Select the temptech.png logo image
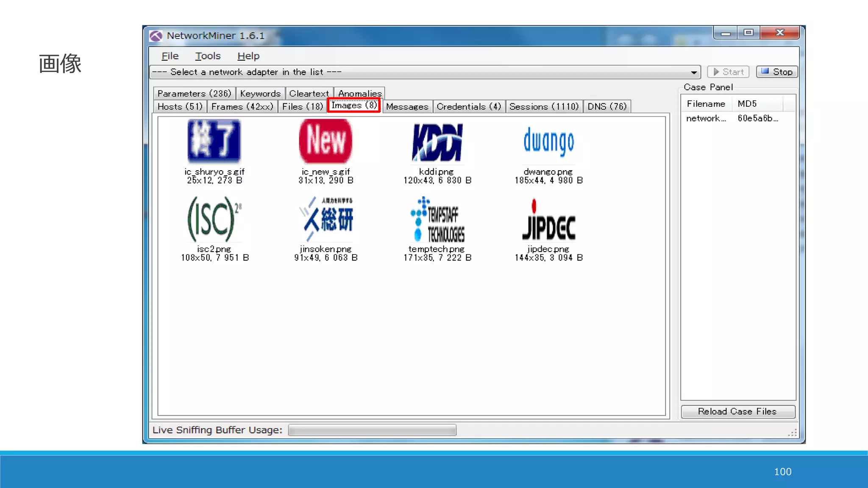The height and width of the screenshot is (488, 868). tap(437, 220)
